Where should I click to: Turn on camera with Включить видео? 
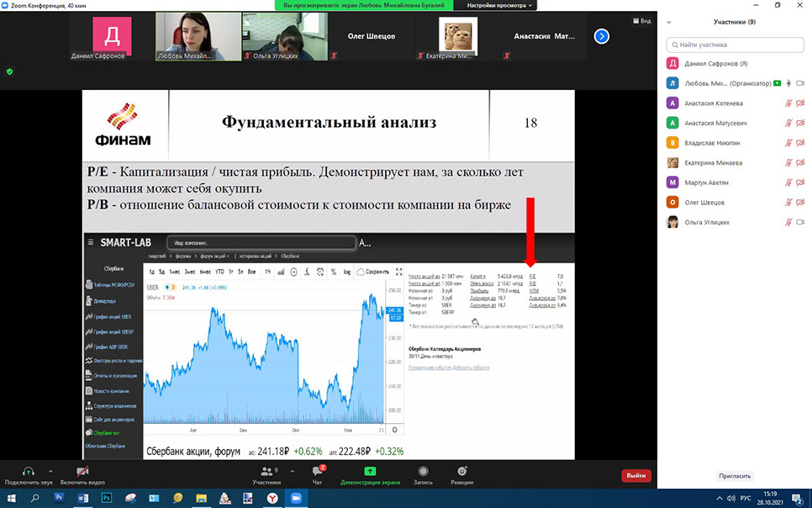82,472
